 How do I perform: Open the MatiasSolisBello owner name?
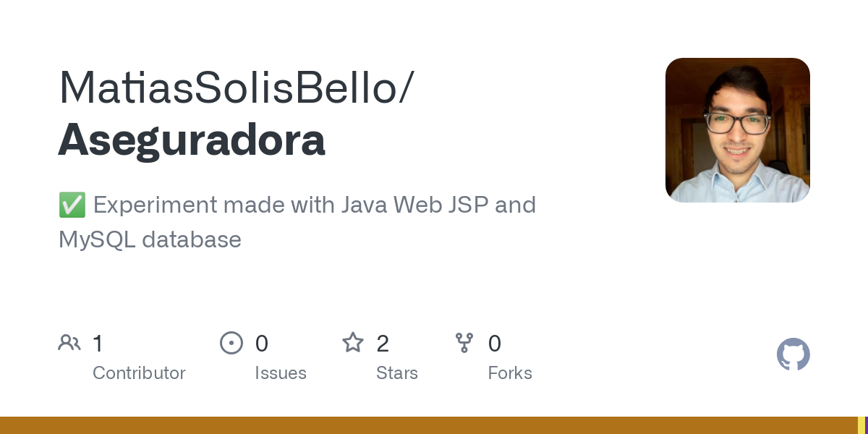[236, 88]
